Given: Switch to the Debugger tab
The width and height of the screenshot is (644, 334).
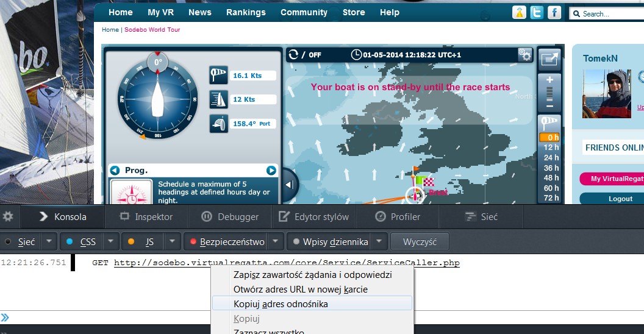Looking at the screenshot, I should click(x=230, y=216).
